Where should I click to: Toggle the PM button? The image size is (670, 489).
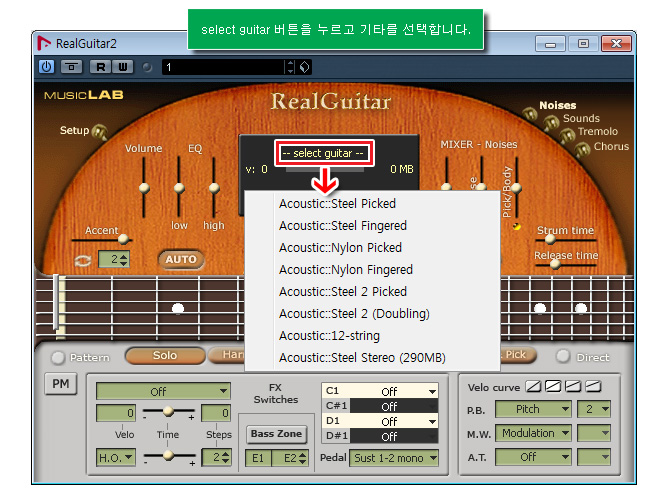click(61, 384)
